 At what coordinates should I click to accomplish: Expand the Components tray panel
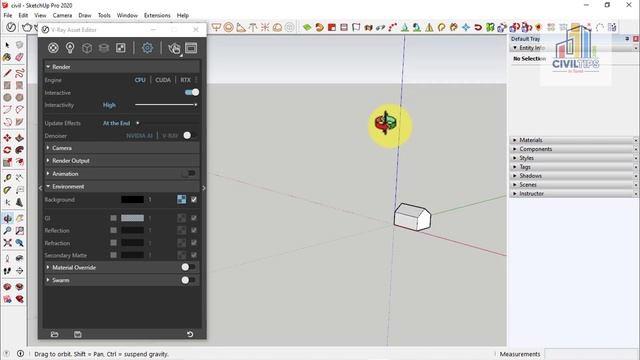[573, 149]
